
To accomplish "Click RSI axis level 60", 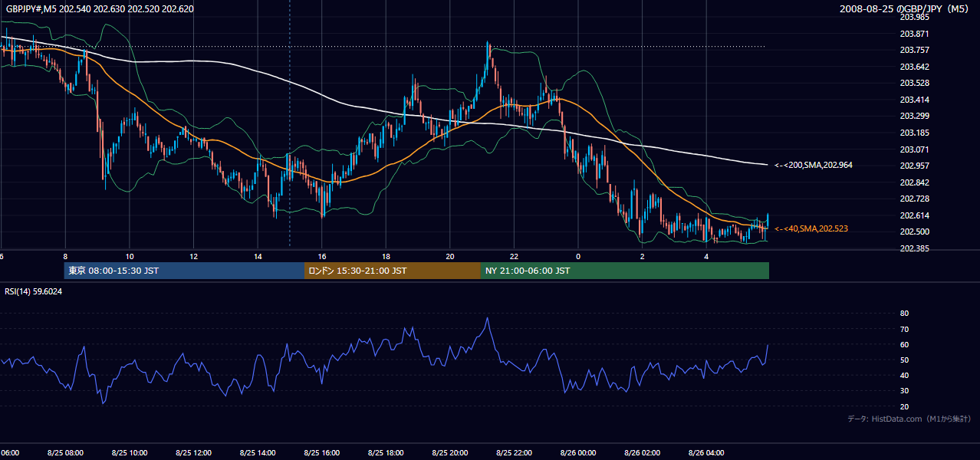I will 904,344.
